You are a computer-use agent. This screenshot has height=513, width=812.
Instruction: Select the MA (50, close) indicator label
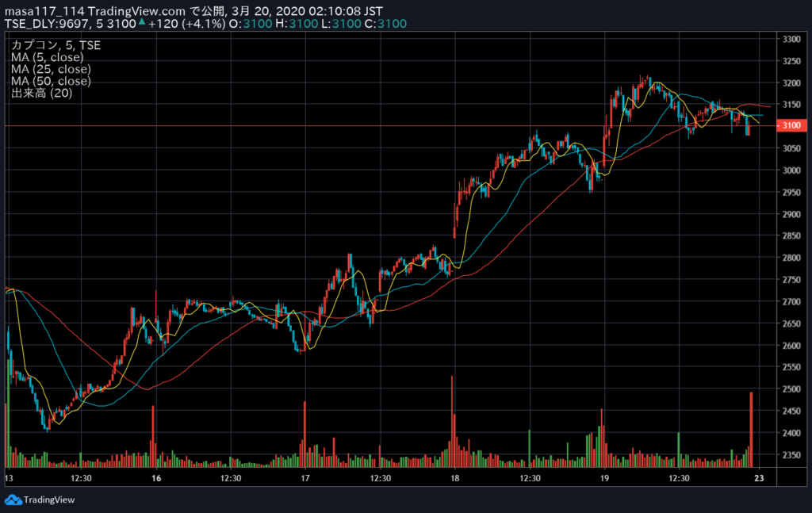tap(51, 81)
